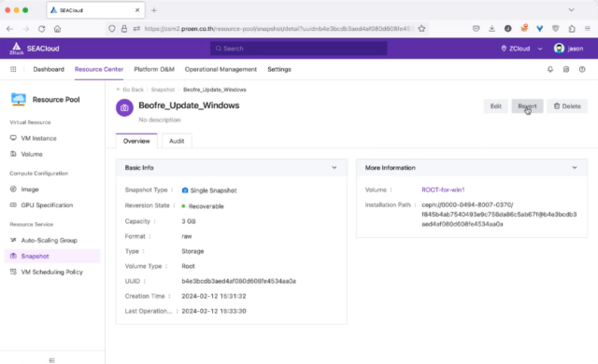Screen dimensions: 598x364
Task: Click the notification bell icon
Action: [x=550, y=69]
